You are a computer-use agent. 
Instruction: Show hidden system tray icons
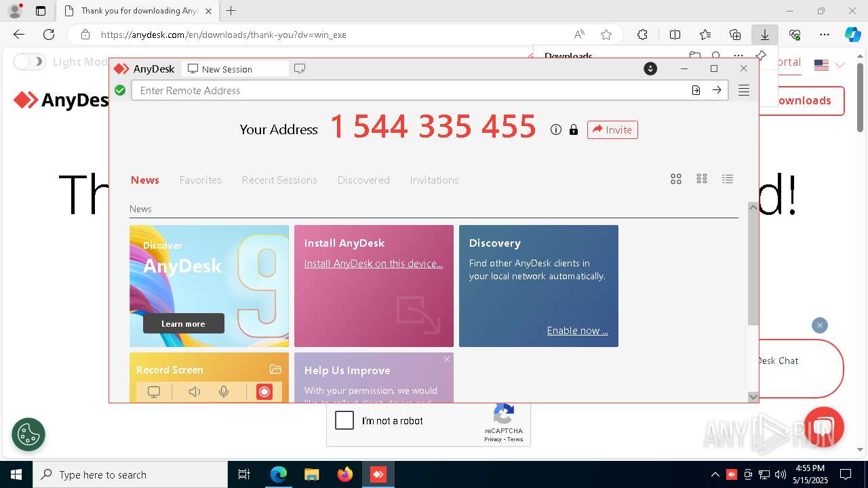715,474
